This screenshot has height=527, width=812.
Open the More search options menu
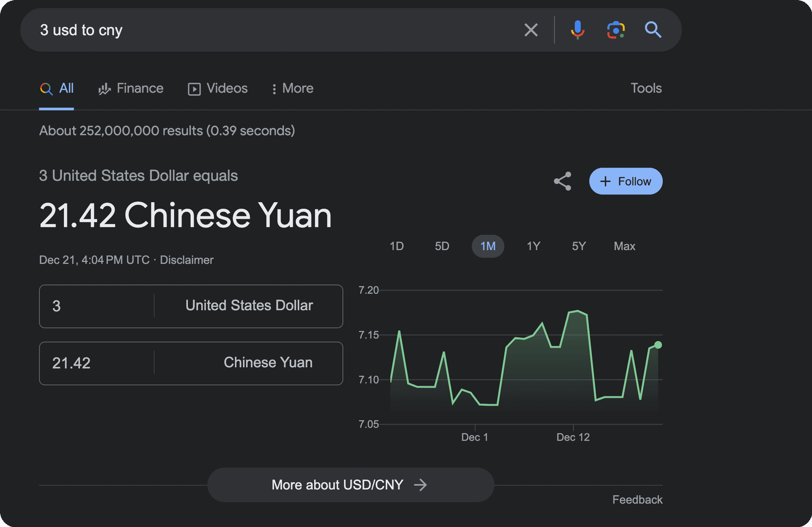tap(293, 88)
